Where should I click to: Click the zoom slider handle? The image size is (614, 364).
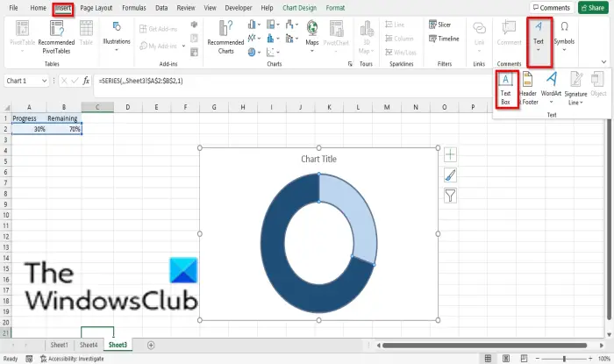tap(564, 359)
